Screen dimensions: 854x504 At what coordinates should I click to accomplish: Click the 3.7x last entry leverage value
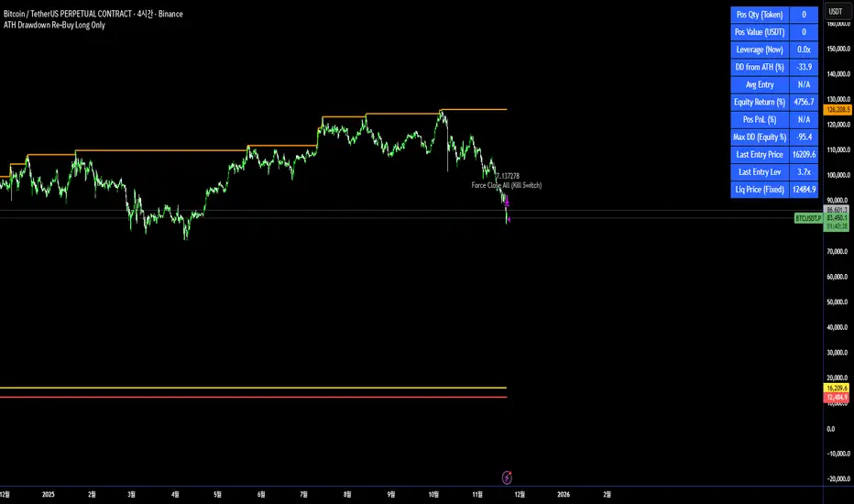[x=804, y=171]
